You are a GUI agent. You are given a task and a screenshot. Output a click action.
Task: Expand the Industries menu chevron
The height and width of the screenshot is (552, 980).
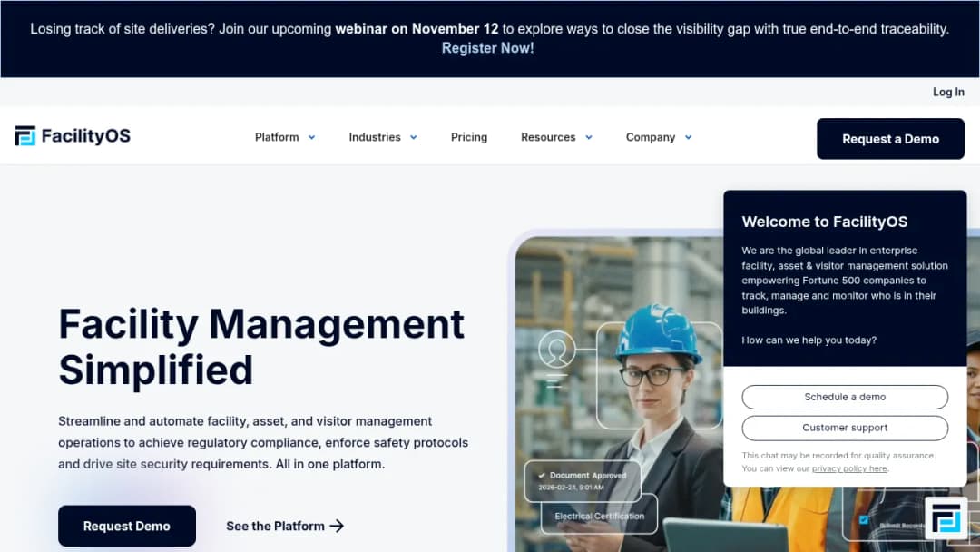[414, 137]
